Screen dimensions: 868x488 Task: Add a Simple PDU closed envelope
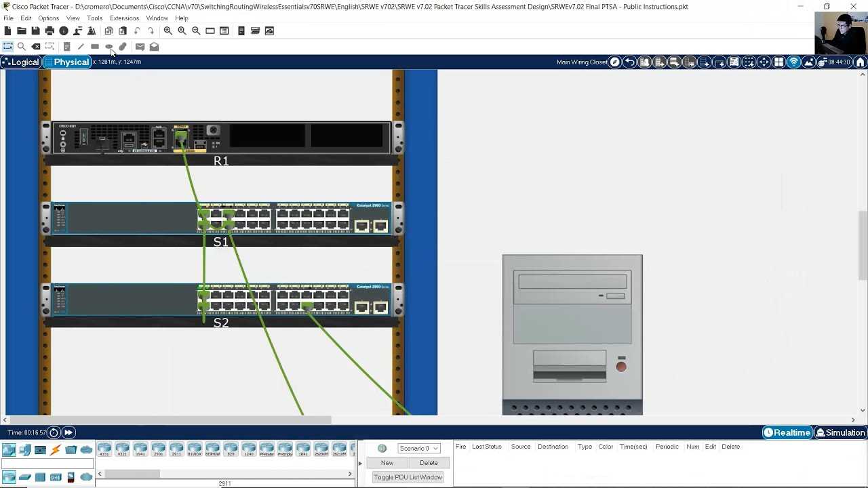tap(140, 47)
